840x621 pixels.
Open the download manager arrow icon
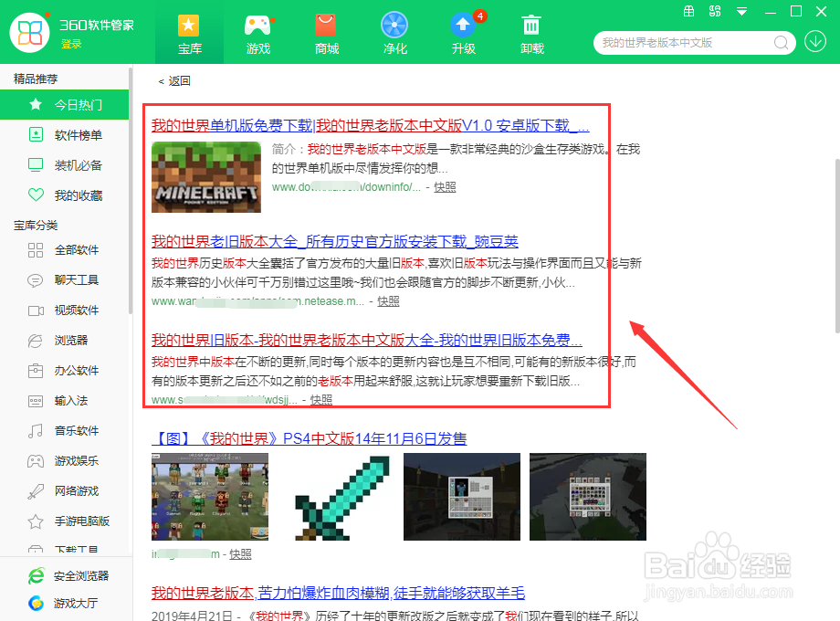pyautogui.click(x=815, y=41)
